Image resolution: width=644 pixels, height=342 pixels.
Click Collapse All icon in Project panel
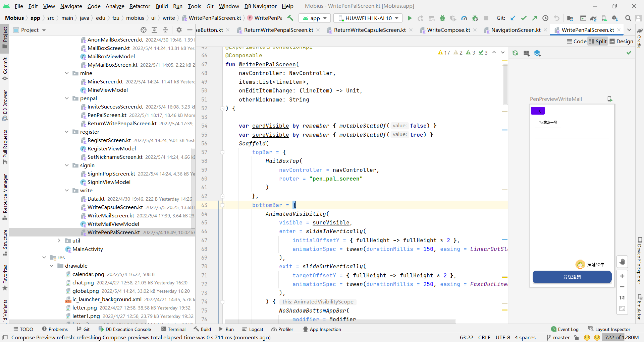(165, 30)
